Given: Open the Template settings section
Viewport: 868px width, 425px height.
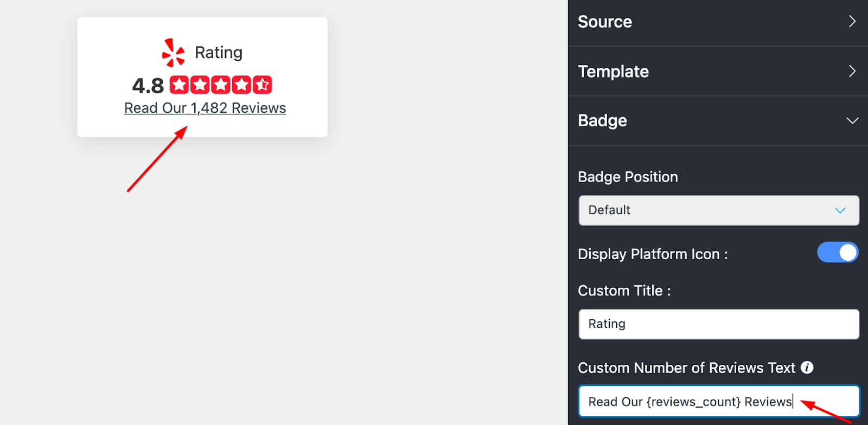Looking at the screenshot, I should (x=613, y=71).
